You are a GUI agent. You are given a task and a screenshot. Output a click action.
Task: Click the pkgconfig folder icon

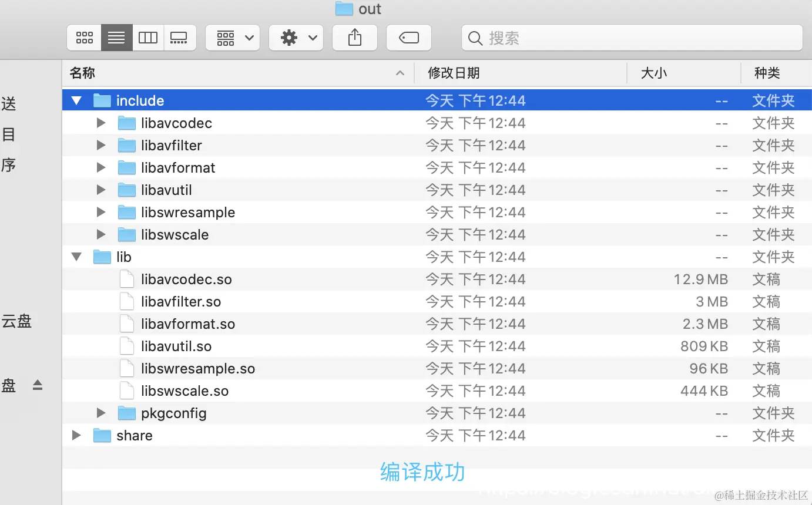click(x=127, y=413)
